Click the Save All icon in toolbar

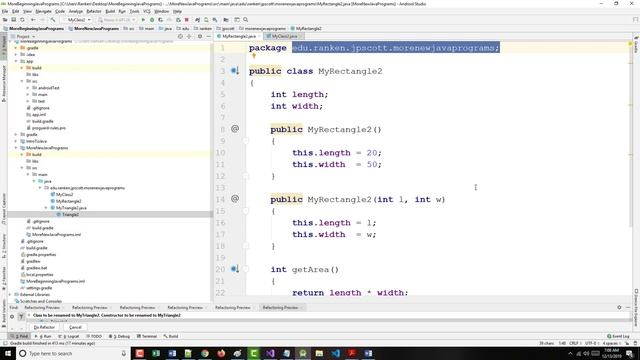coord(13,20)
